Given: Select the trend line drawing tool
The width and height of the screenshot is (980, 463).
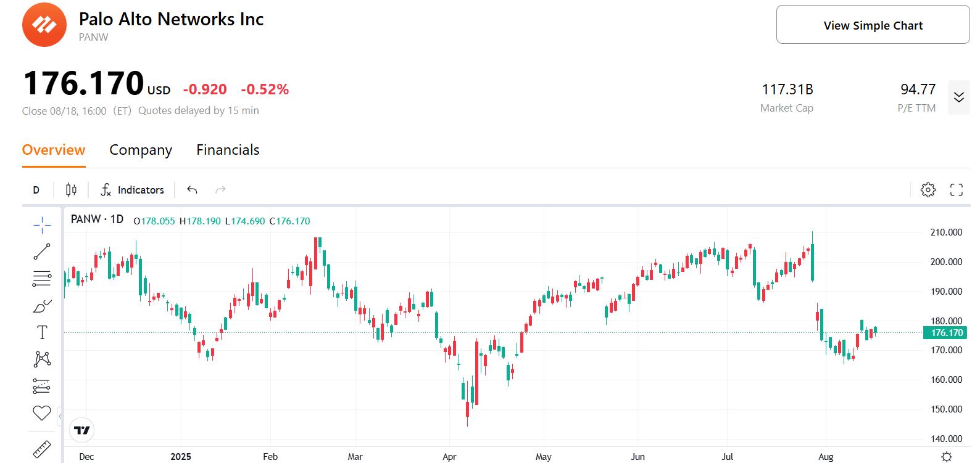Looking at the screenshot, I should point(42,252).
